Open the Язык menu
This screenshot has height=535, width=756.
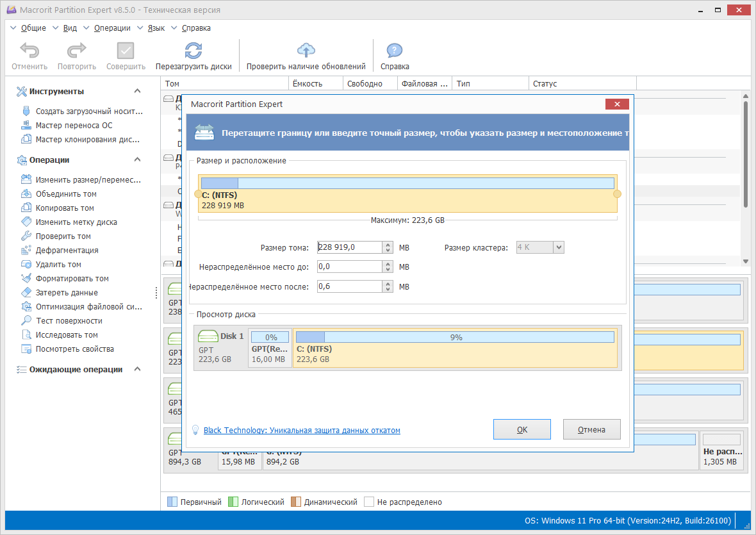tap(156, 28)
